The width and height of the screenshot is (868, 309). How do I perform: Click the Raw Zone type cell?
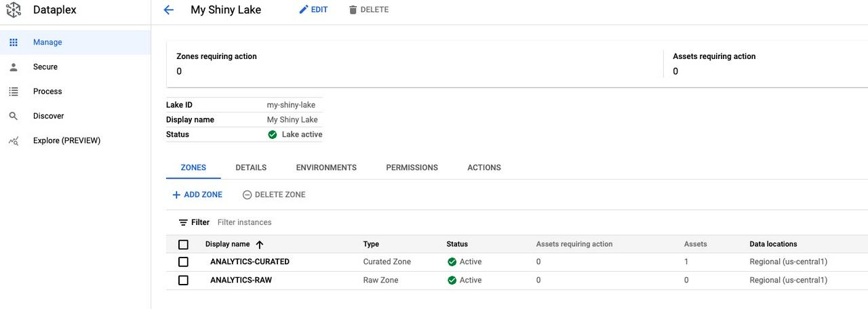[381, 280]
